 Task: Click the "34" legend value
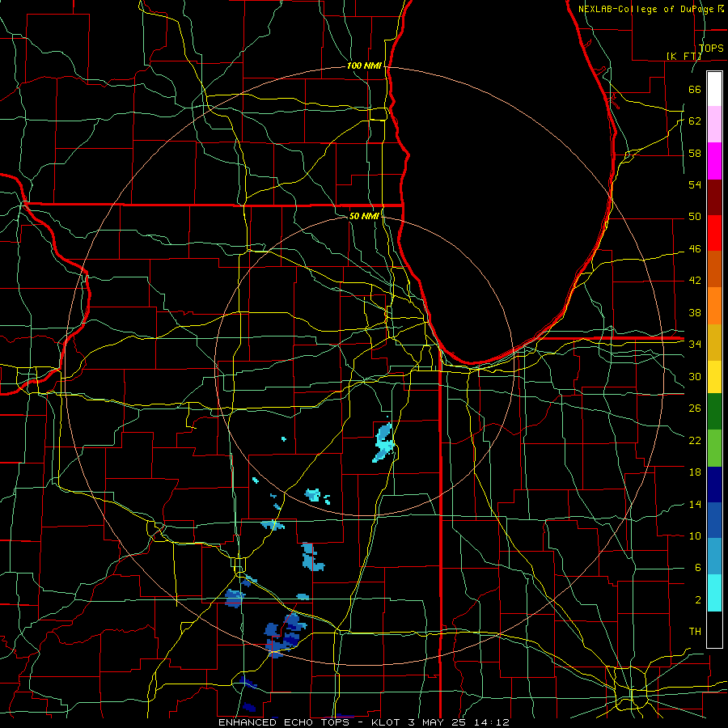pos(695,345)
